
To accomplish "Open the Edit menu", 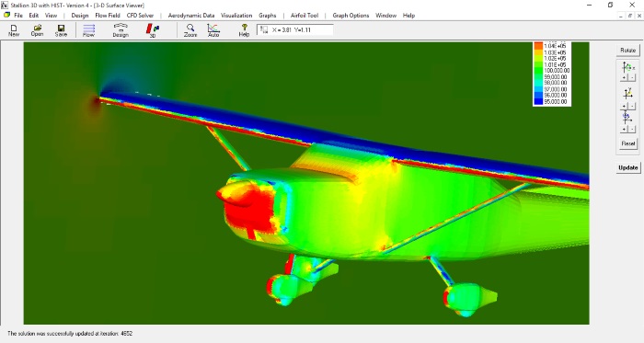I will (34, 16).
